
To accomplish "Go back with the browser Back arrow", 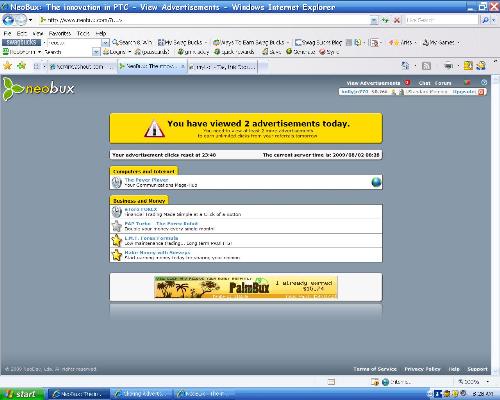I will [8, 20].
